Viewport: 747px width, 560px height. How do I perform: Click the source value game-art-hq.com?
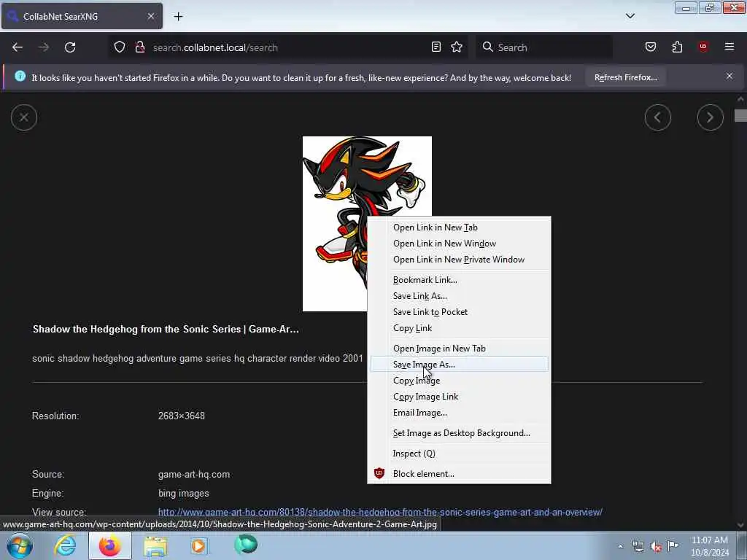194,474
